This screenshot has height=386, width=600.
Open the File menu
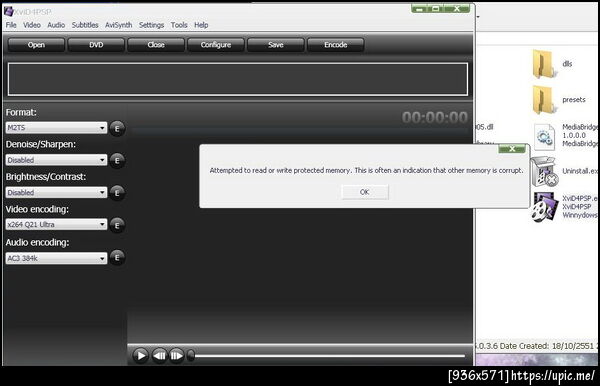click(x=11, y=25)
